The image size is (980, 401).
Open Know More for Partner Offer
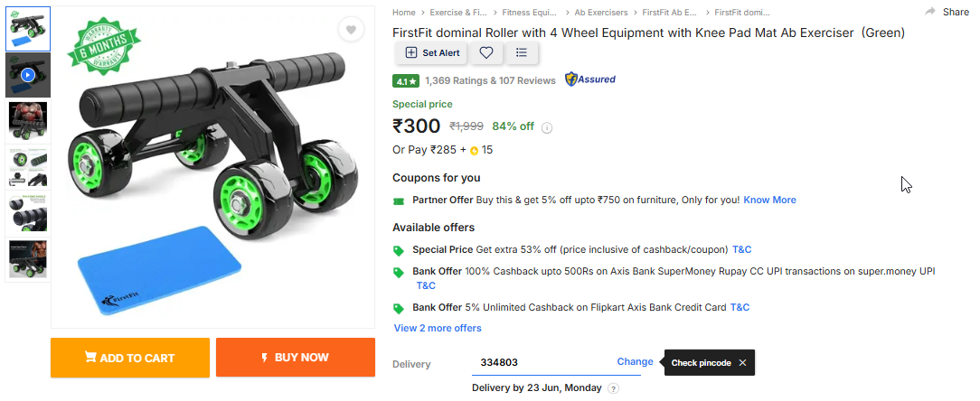[x=769, y=200]
